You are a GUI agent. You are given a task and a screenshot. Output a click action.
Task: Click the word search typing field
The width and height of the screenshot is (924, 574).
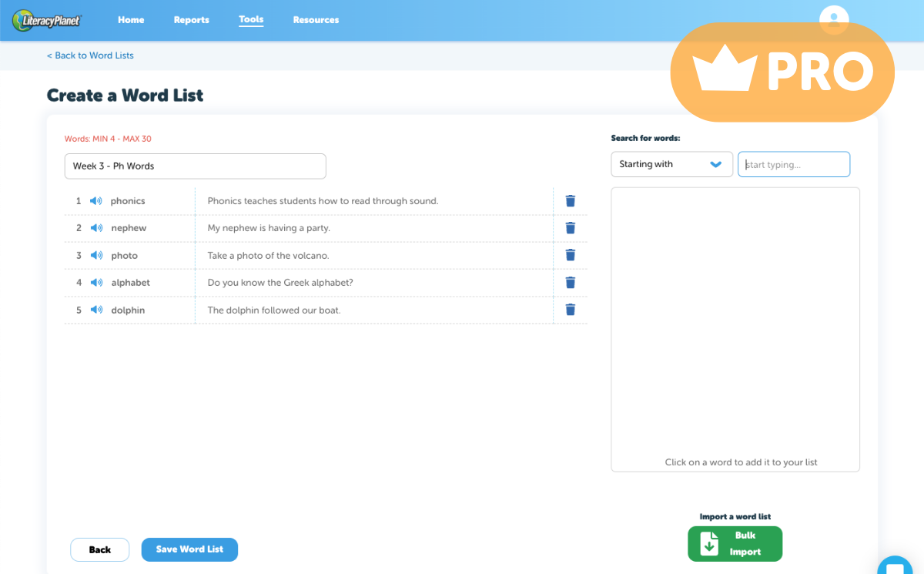(794, 164)
